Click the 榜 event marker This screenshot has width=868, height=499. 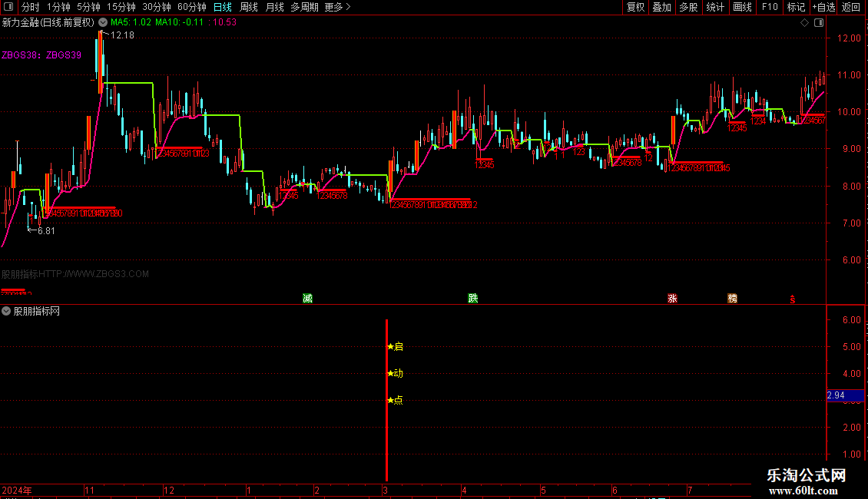(x=732, y=298)
